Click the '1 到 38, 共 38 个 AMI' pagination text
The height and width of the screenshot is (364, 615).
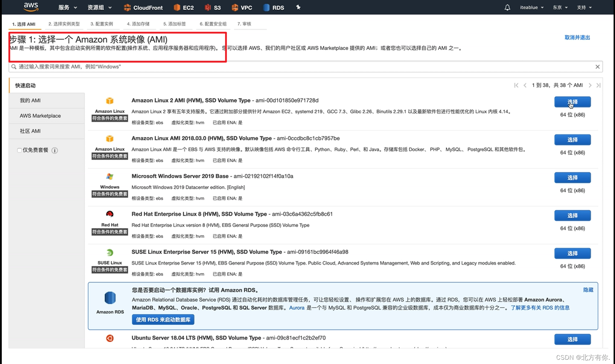pyautogui.click(x=557, y=85)
